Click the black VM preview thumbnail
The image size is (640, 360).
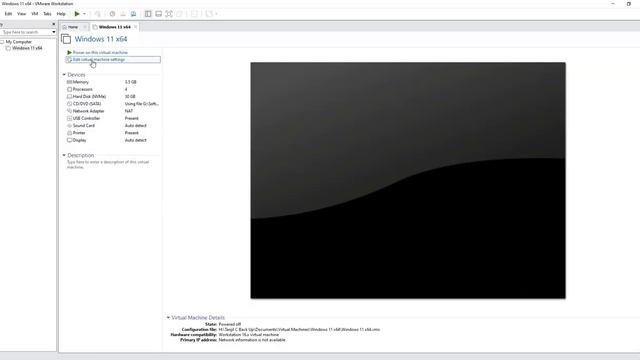pyautogui.click(x=408, y=180)
